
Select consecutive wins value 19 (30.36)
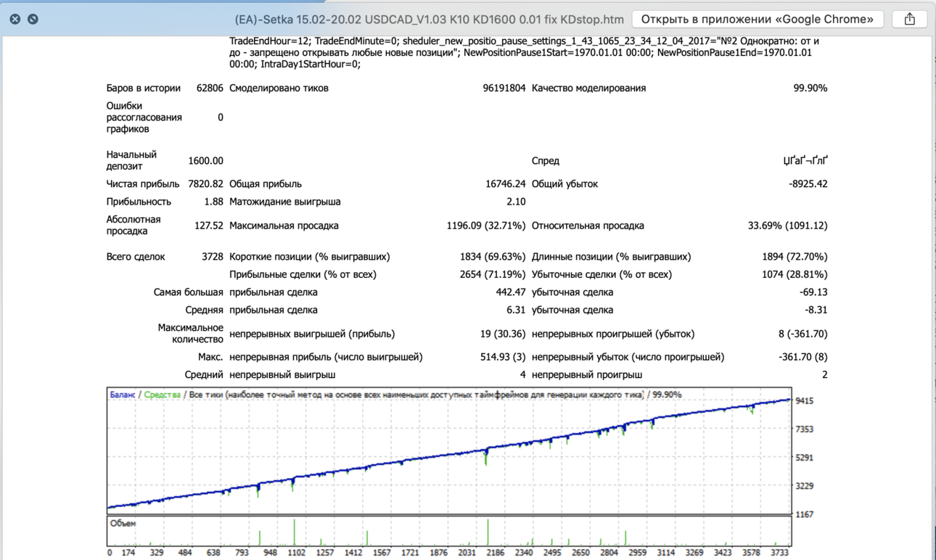503,334
